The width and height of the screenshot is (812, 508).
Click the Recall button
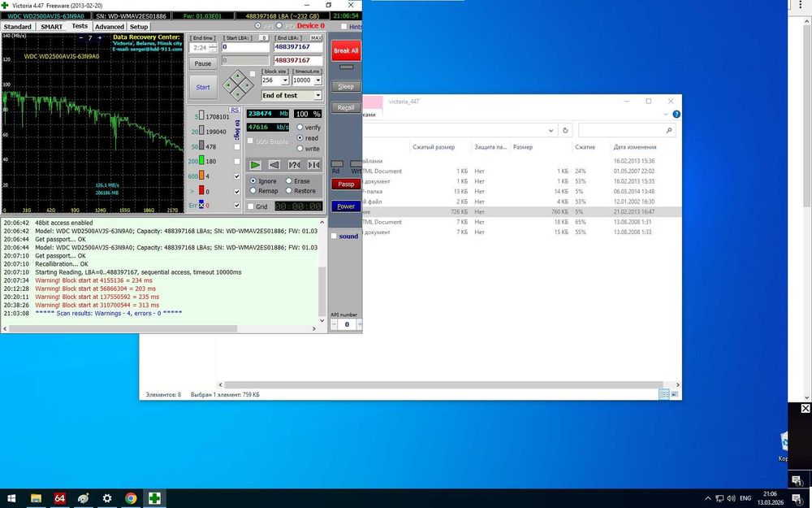[346, 108]
